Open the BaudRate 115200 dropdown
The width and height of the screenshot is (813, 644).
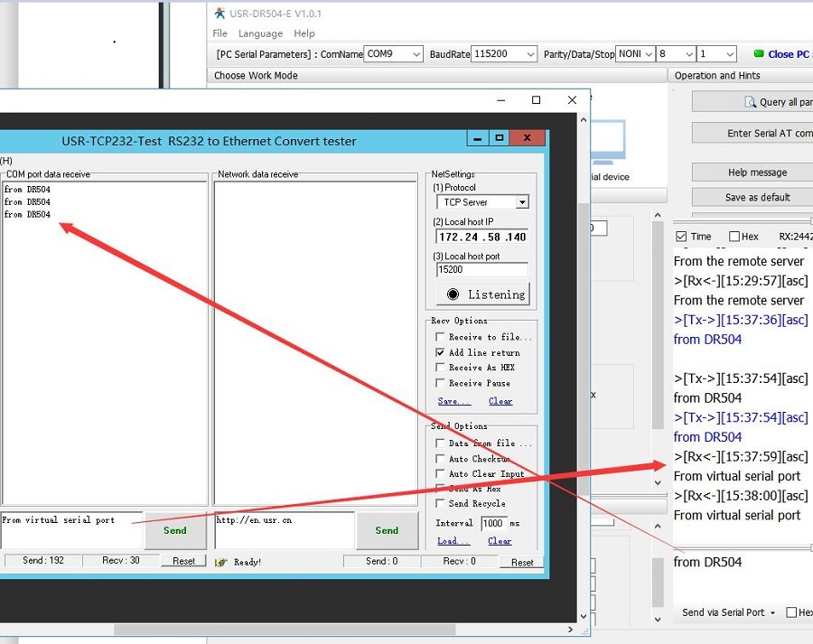pyautogui.click(x=530, y=54)
